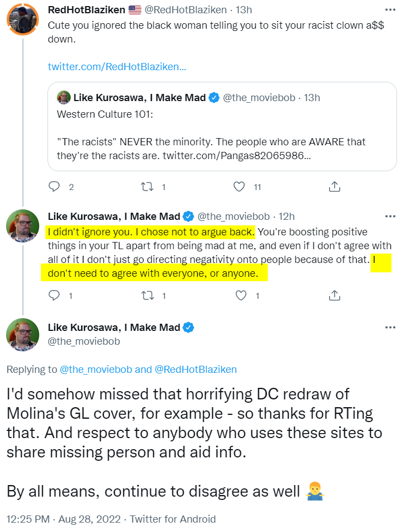This screenshot has width=402, height=532.
Task: Reply to the_moviebob's 12h tweet
Action: tap(54, 296)
